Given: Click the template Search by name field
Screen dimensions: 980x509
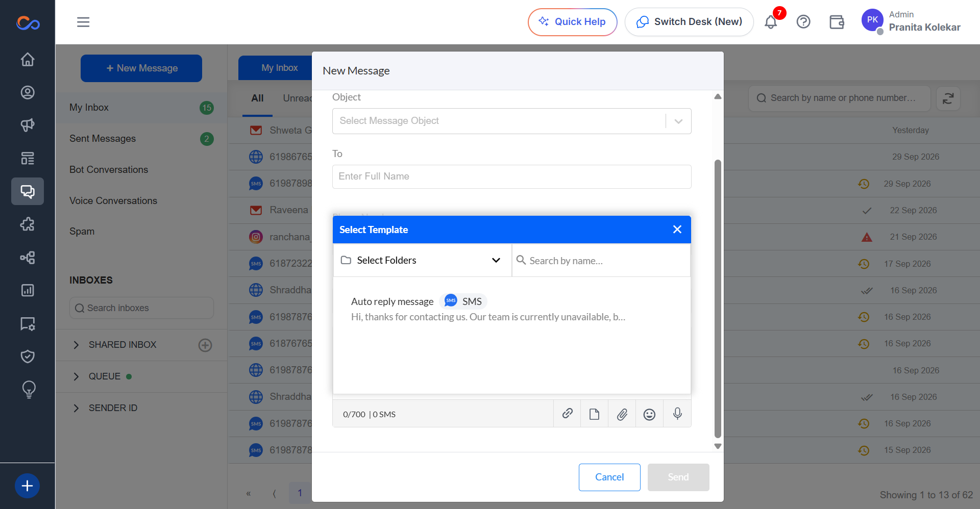Looking at the screenshot, I should pyautogui.click(x=601, y=261).
